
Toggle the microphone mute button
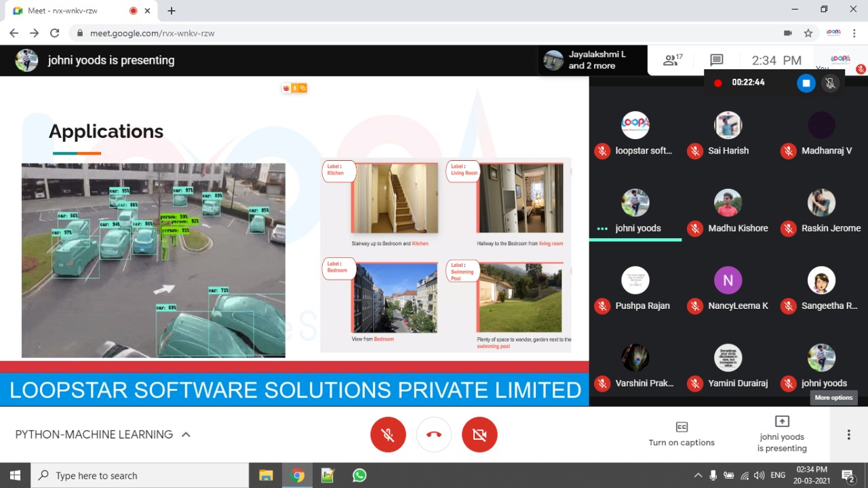coord(388,434)
